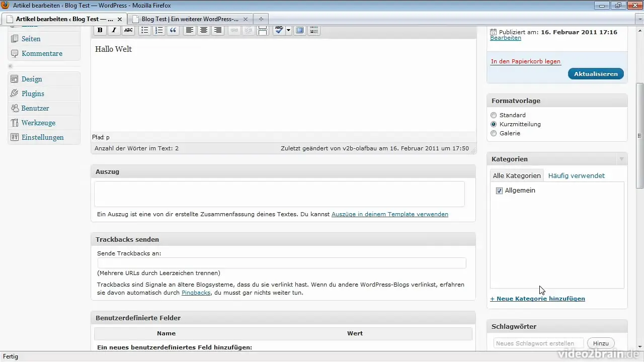Image resolution: width=644 pixels, height=362 pixels.
Task: Click the Formatvorlage panel header
Action: coord(557,101)
